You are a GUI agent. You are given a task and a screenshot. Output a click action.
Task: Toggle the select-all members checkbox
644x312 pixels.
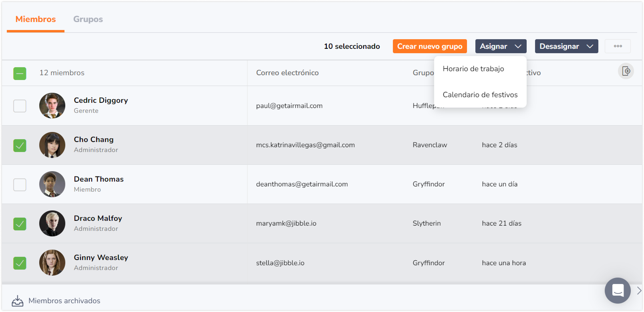tap(20, 73)
